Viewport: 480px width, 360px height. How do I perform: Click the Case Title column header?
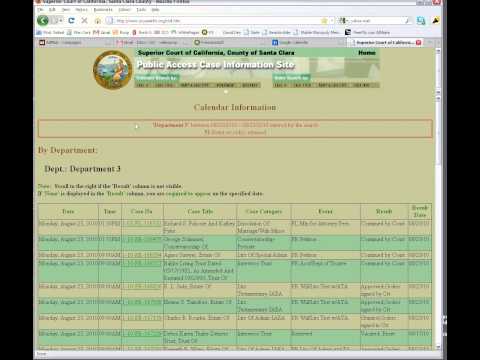click(200, 211)
